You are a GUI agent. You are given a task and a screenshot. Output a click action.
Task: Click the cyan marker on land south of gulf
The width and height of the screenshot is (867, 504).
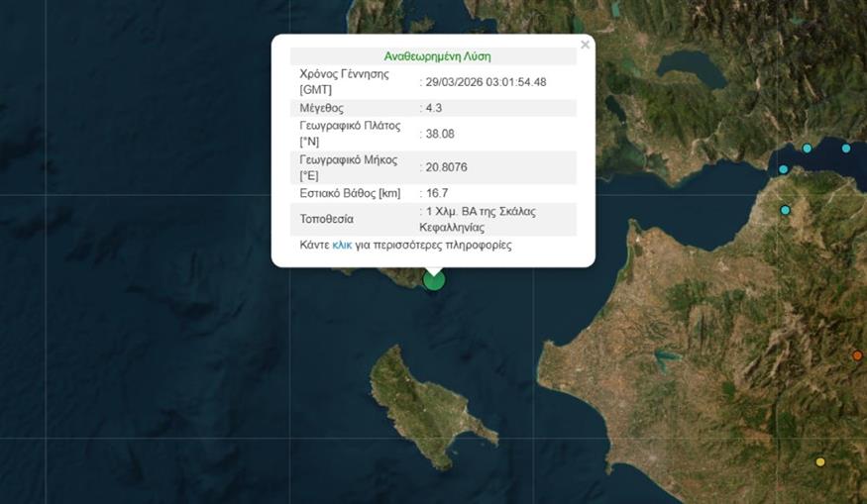point(785,210)
